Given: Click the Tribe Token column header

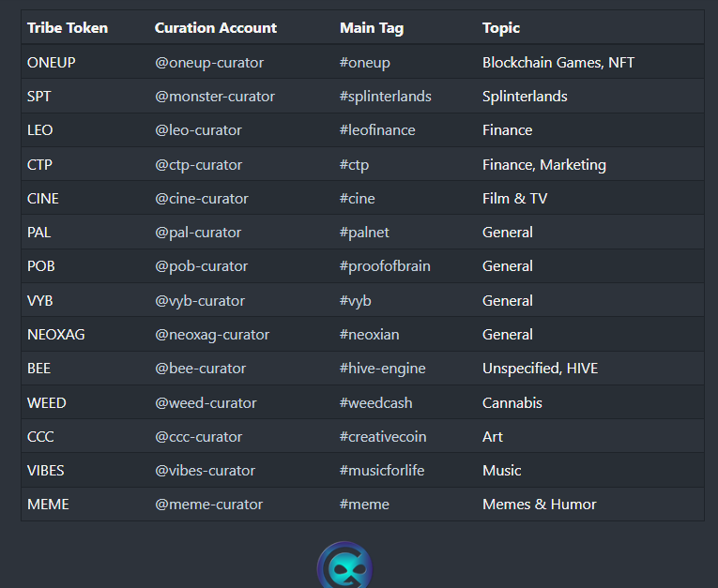Looking at the screenshot, I should coord(68,28).
